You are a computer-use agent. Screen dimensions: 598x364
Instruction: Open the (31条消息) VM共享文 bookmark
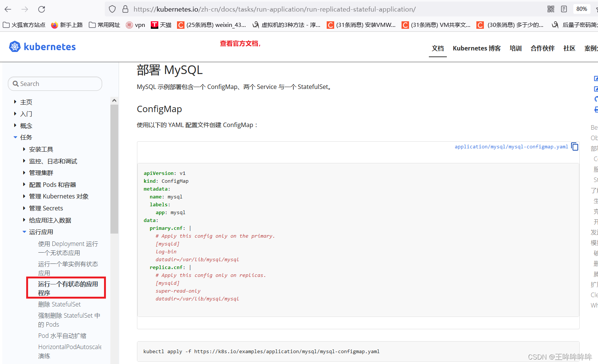(x=436, y=25)
